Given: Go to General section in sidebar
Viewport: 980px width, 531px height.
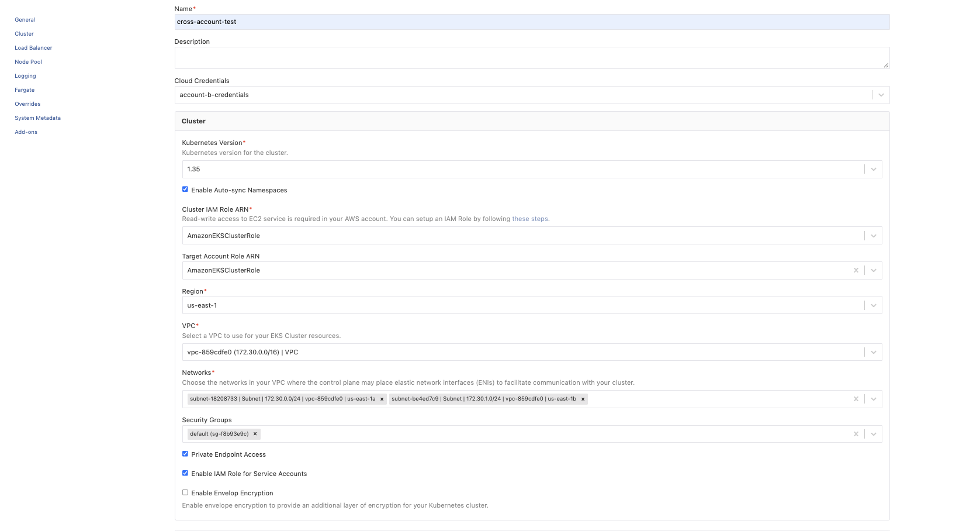Looking at the screenshot, I should click(x=25, y=20).
